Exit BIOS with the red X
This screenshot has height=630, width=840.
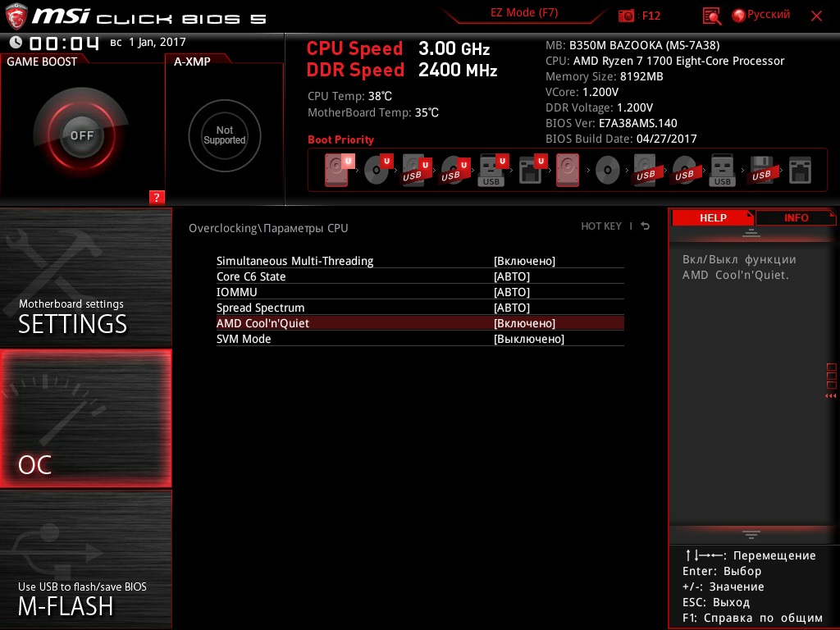[x=816, y=16]
